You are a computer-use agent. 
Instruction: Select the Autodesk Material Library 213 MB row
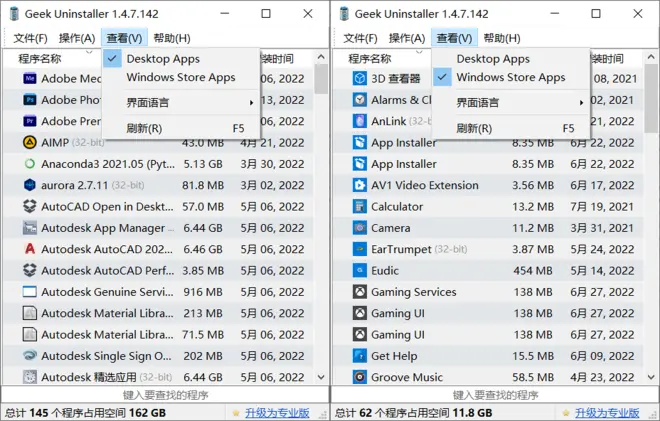pos(159,313)
